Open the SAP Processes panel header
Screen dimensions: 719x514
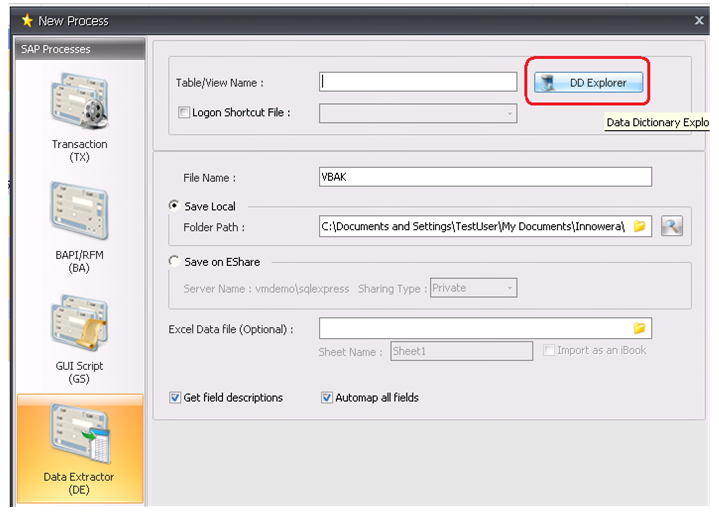[x=80, y=49]
